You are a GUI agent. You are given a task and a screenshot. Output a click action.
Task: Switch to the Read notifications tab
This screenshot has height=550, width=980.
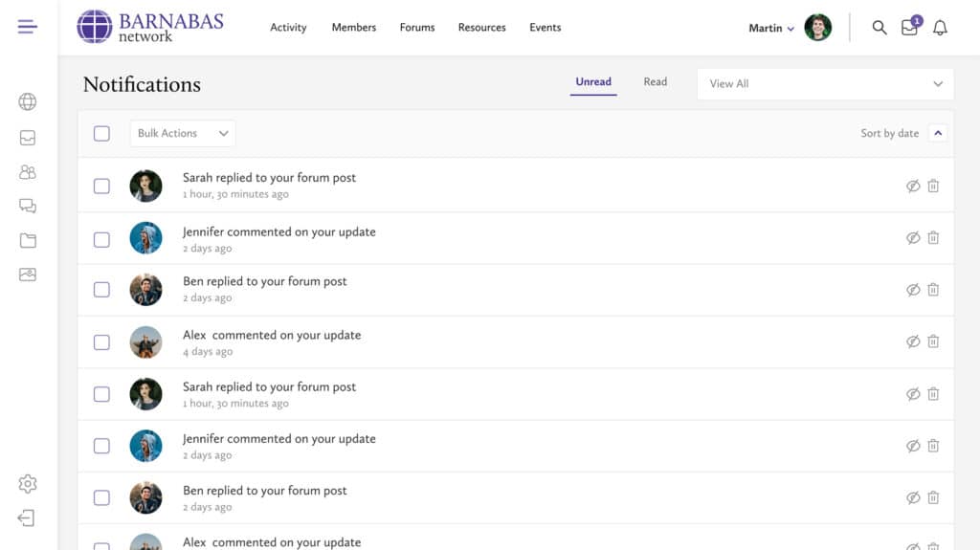[655, 82]
